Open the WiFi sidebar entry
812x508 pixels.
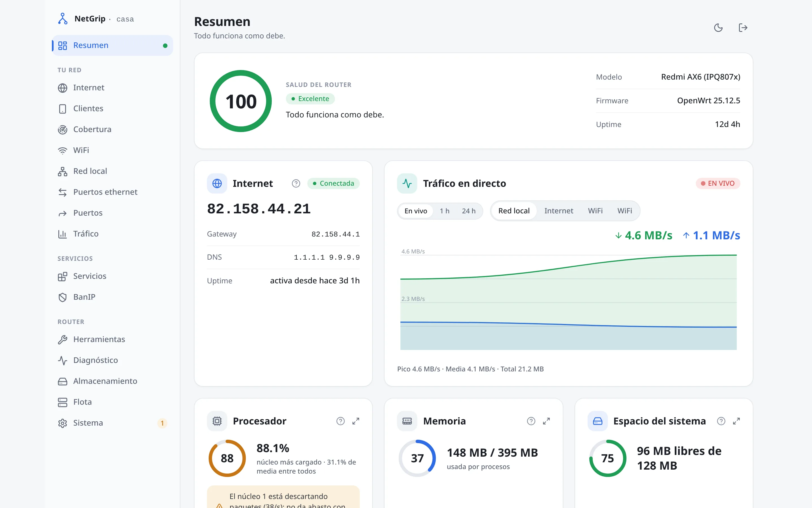(x=112, y=150)
